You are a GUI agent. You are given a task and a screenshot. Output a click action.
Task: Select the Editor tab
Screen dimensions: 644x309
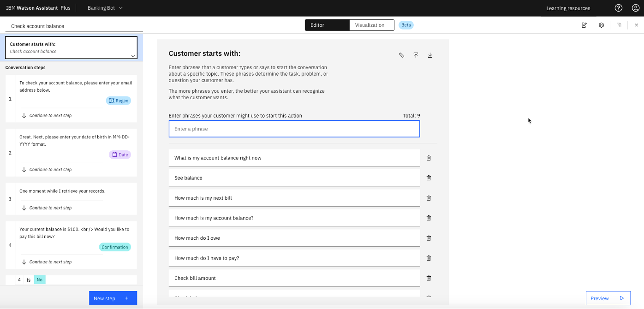[317, 25]
